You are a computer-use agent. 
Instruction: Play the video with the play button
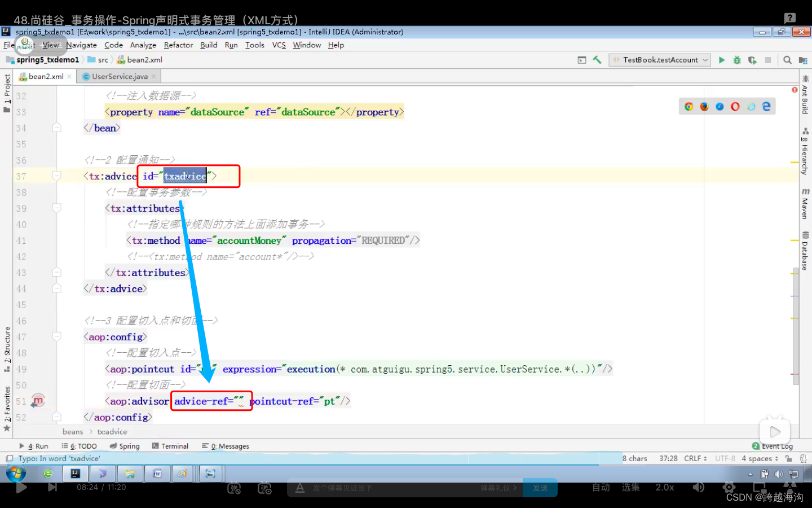click(21, 487)
